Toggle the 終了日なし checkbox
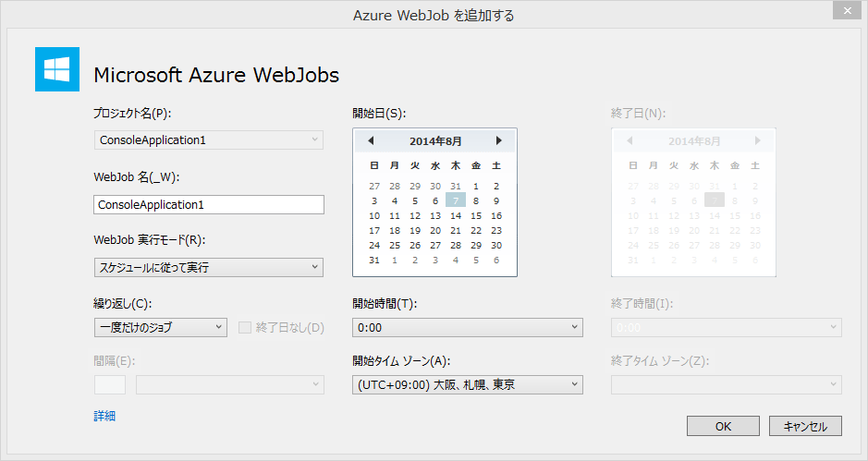 coord(245,328)
